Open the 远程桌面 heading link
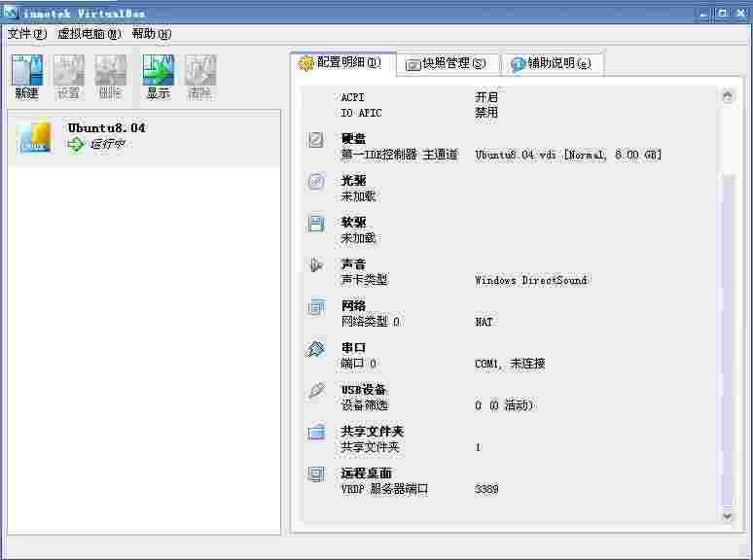Viewport: 753px width, 560px height. coord(367,473)
